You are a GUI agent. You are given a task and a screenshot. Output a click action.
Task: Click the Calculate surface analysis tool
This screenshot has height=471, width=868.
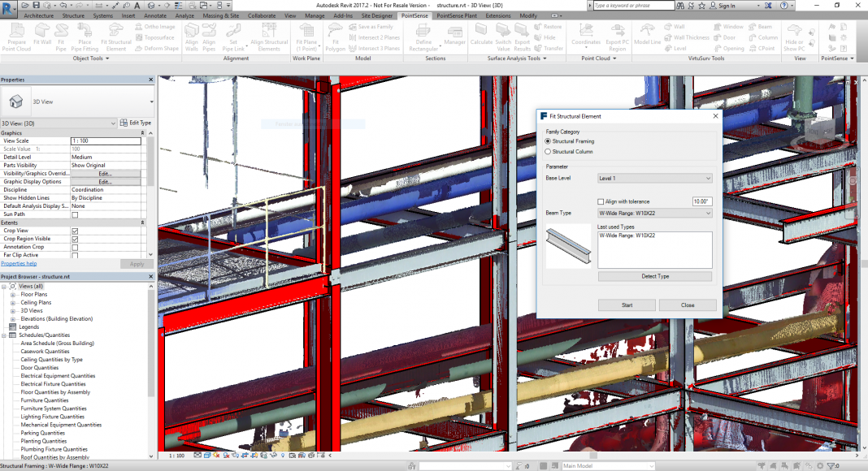(x=481, y=37)
